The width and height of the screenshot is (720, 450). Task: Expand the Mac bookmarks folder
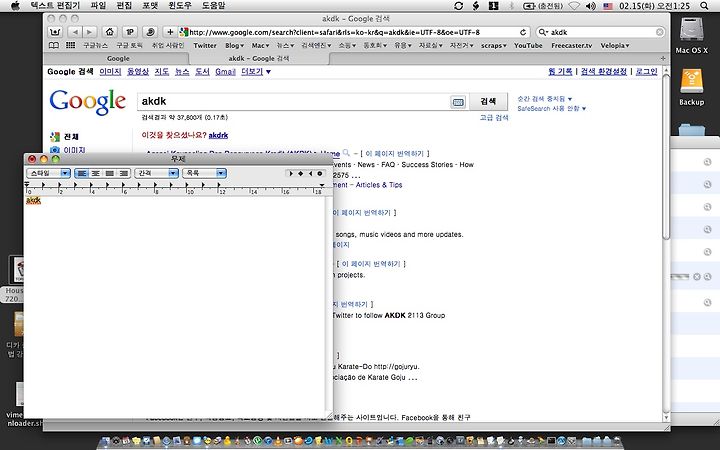(260, 45)
